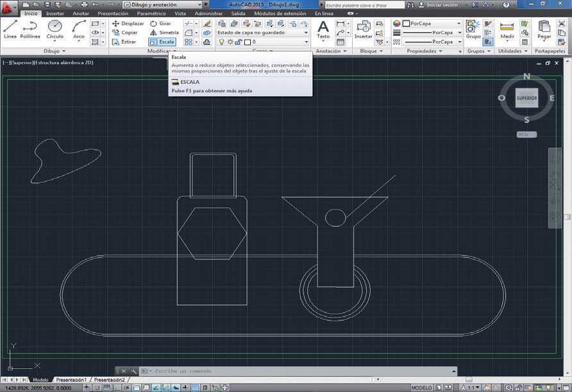Toggle grid display in status bar

tap(106, 388)
